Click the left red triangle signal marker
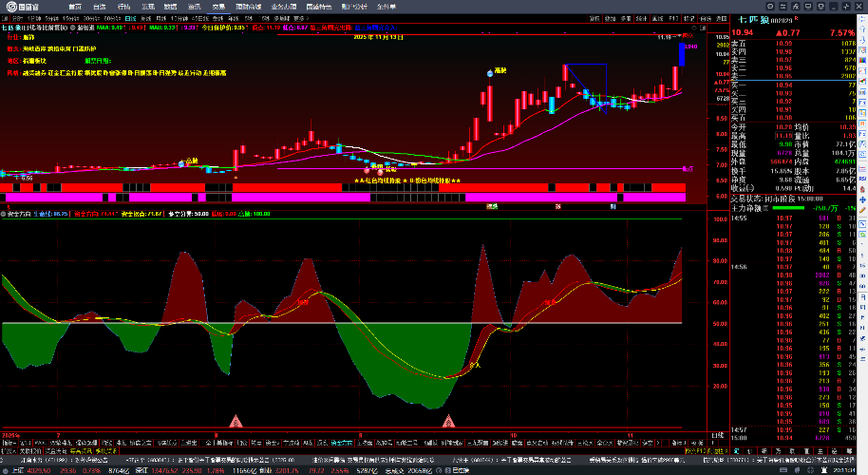The width and height of the screenshot is (868, 475). point(236,421)
